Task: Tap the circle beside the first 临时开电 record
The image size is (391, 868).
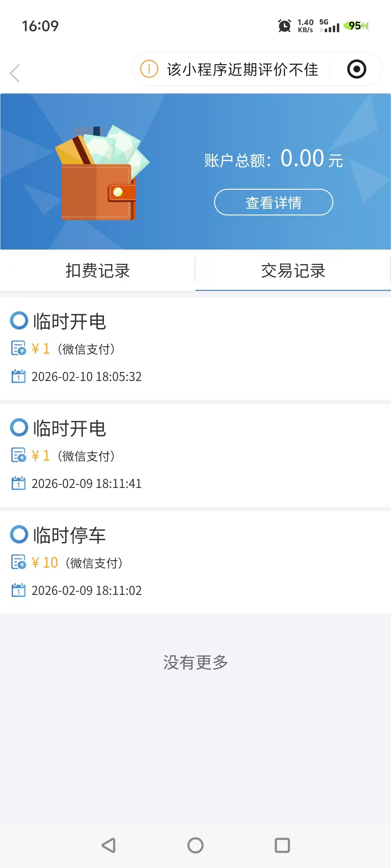Action: click(19, 321)
